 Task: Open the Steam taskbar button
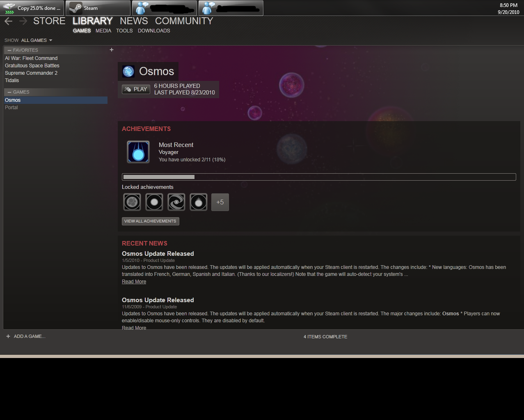pos(98,8)
